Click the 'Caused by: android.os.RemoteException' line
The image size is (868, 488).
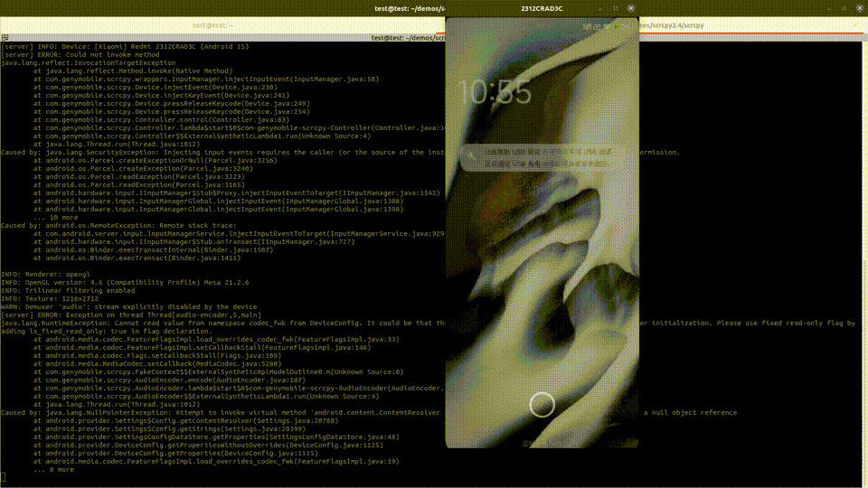point(118,226)
